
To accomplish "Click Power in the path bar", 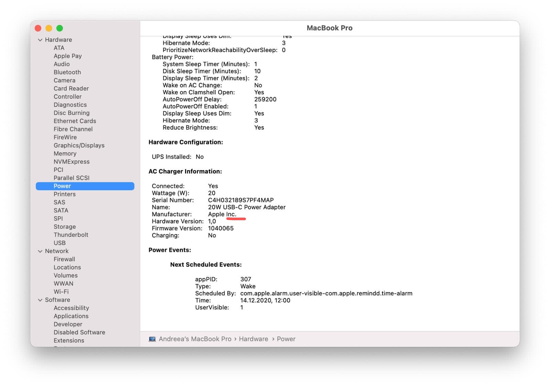I will pos(286,339).
